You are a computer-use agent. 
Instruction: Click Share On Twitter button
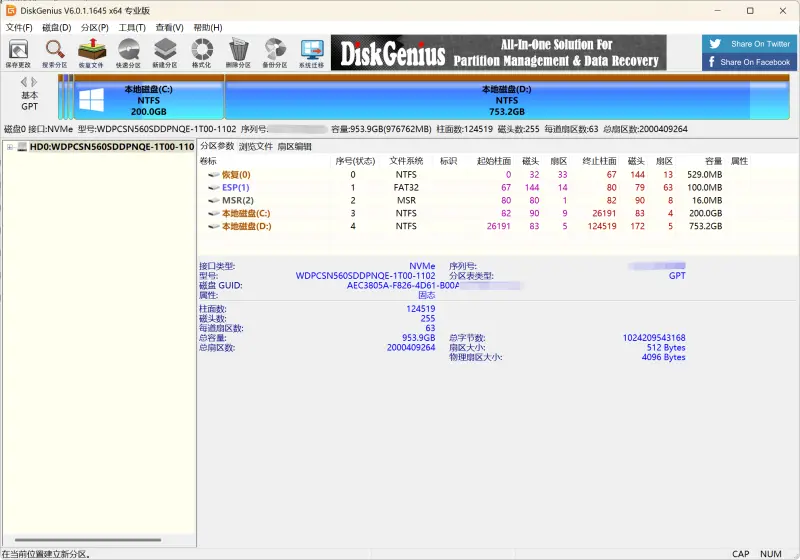pyautogui.click(x=749, y=44)
